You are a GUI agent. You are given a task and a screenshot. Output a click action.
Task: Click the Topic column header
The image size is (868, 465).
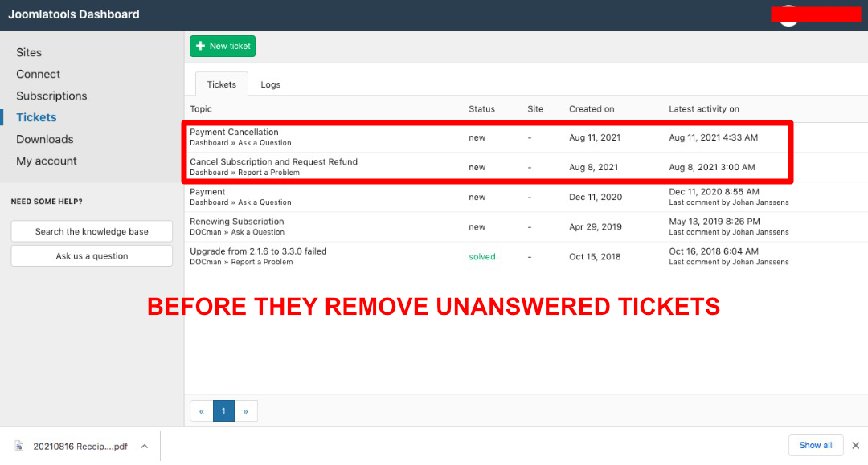pyautogui.click(x=201, y=109)
